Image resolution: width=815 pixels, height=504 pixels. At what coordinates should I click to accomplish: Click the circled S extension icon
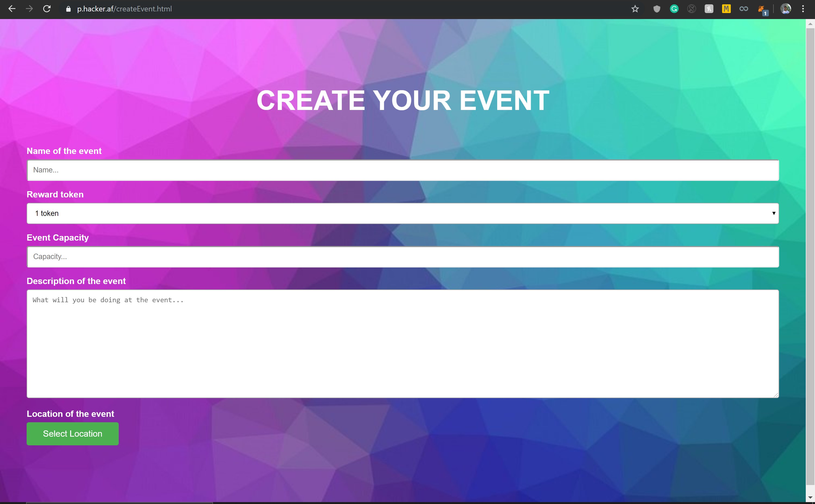(691, 9)
